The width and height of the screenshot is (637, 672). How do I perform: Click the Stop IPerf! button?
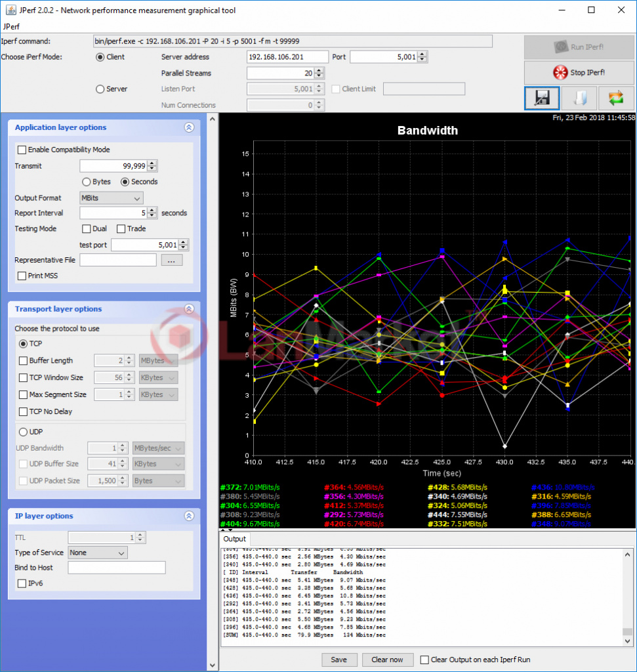coord(578,73)
